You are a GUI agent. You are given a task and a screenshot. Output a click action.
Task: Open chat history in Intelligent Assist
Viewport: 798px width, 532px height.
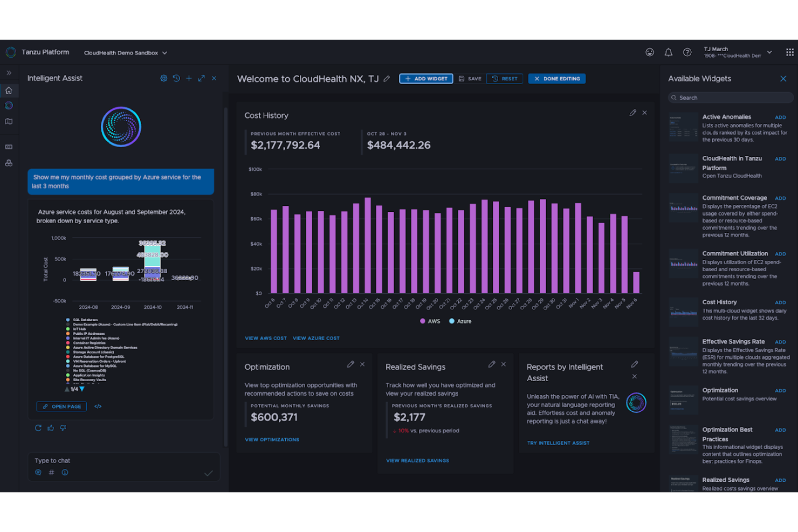coord(176,78)
